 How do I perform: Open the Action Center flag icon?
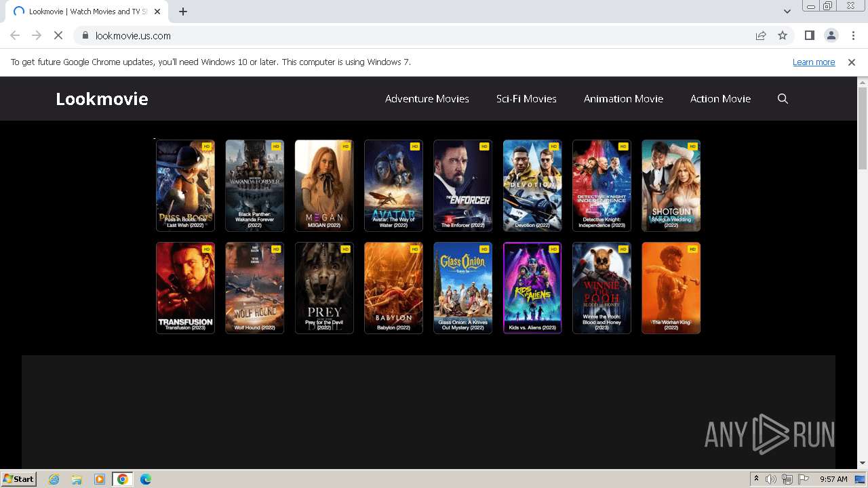[x=803, y=479]
